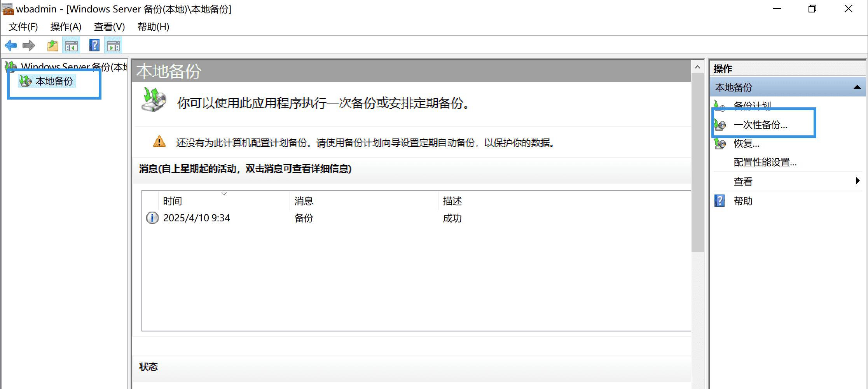The width and height of the screenshot is (868, 389).
Task: Open 配置性能设置... in the Actions pane
Action: pos(765,162)
